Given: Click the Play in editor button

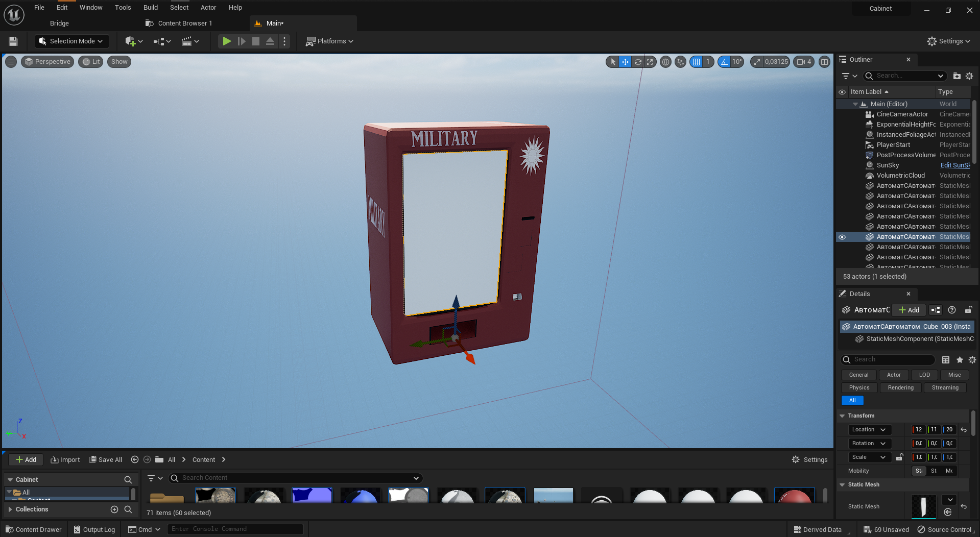Looking at the screenshot, I should click(227, 41).
